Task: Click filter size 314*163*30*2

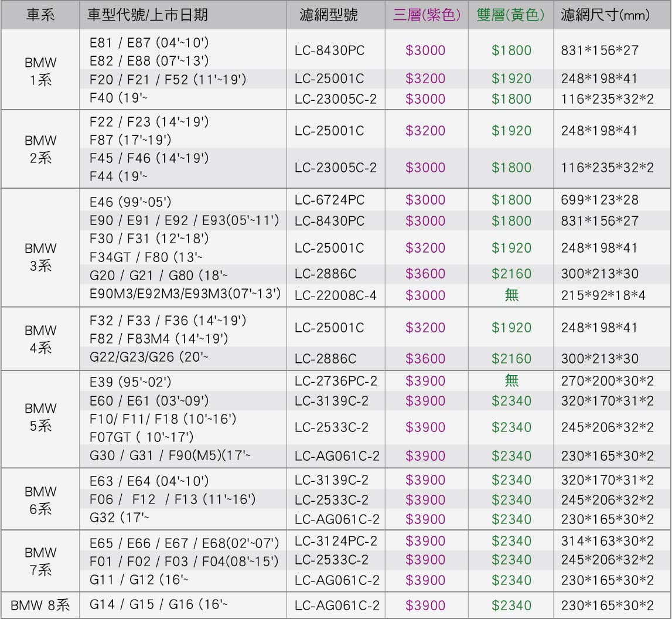Action: [x=608, y=541]
